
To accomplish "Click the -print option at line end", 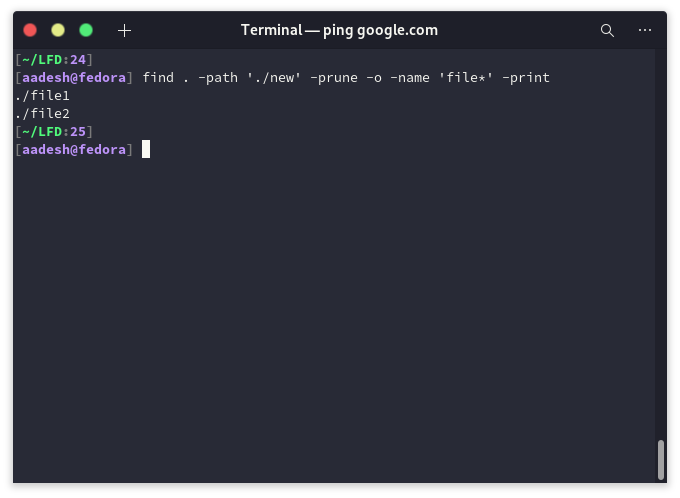I will pyautogui.click(x=526, y=78).
